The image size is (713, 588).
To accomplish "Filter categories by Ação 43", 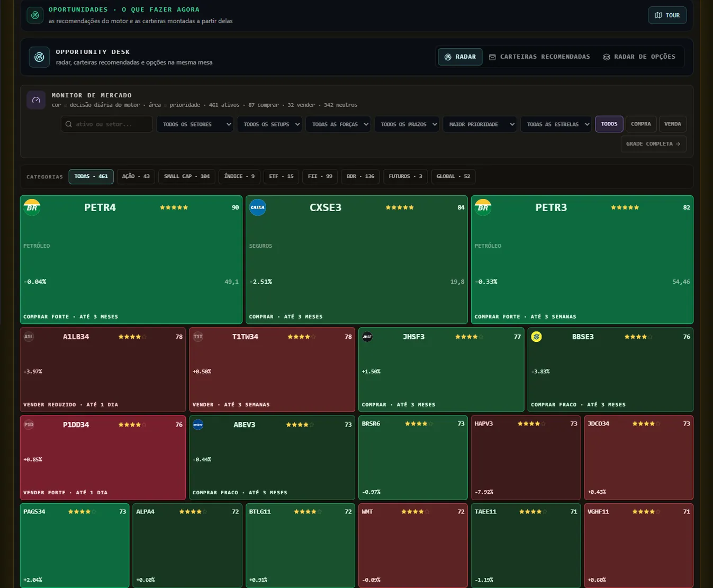I will [136, 176].
